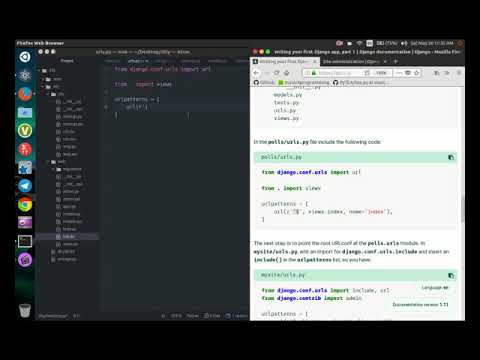Open a new Firefox tab
This screenshot has height=360, width=480.
(x=396, y=61)
